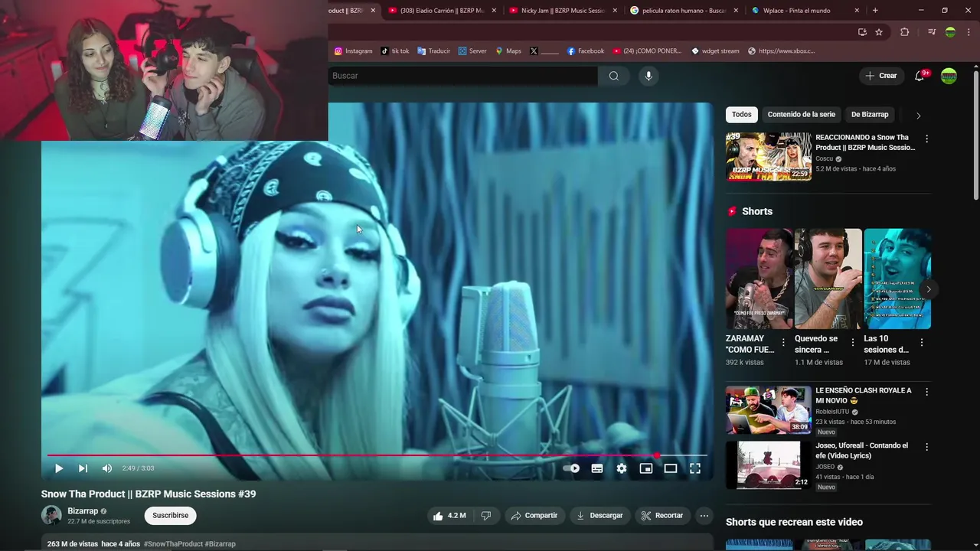The width and height of the screenshot is (980, 551).
Task: Mute the video volume
Action: (x=107, y=468)
